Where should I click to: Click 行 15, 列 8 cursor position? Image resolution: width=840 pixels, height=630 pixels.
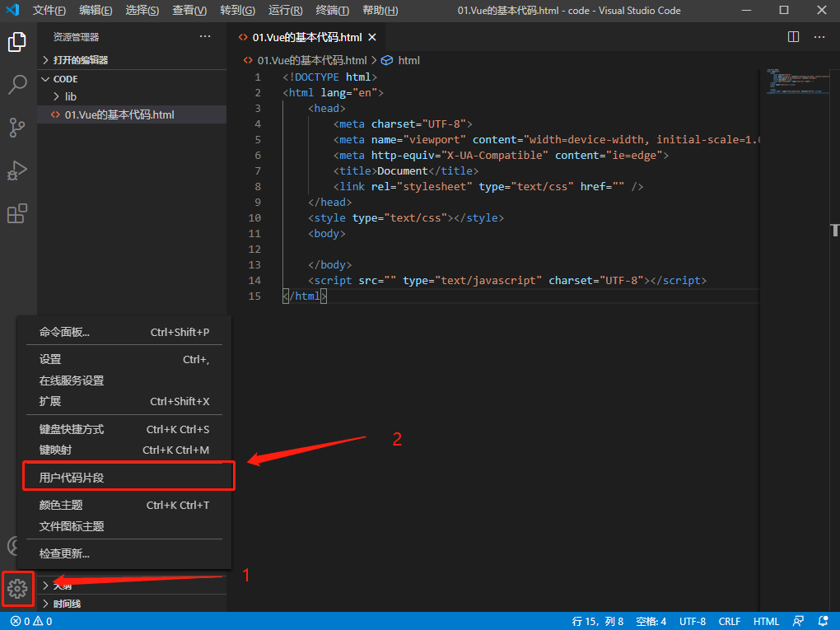point(598,622)
